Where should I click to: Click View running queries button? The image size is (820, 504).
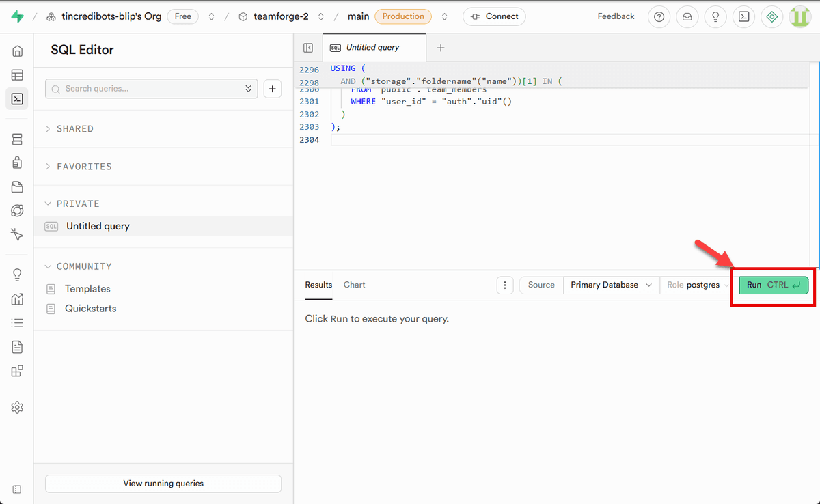(x=163, y=484)
